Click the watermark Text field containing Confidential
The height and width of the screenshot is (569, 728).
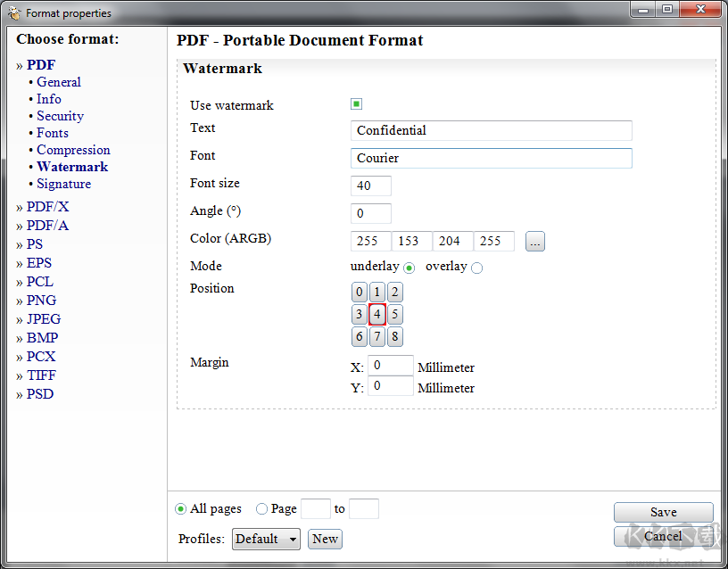coord(491,130)
